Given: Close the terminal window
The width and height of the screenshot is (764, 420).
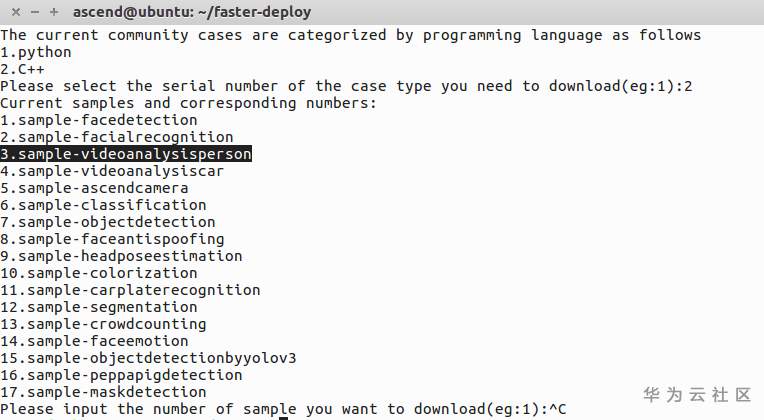Looking at the screenshot, I should click(16, 13).
